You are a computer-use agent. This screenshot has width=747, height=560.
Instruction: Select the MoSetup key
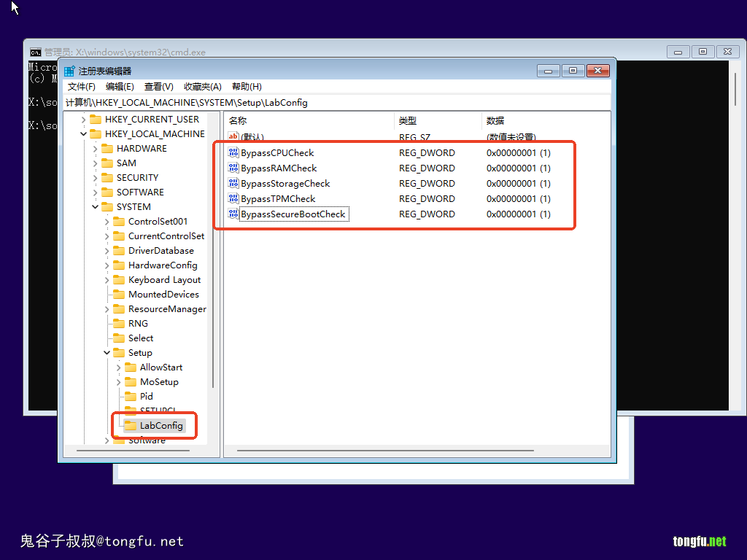pos(159,382)
